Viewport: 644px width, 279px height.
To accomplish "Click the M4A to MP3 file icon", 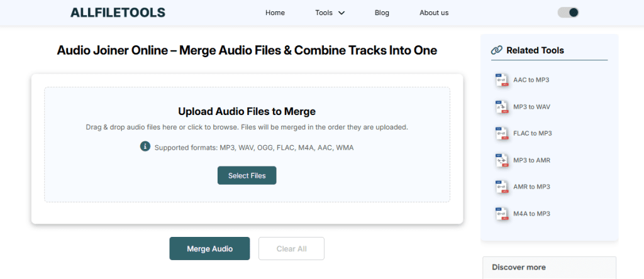I will click(501, 214).
